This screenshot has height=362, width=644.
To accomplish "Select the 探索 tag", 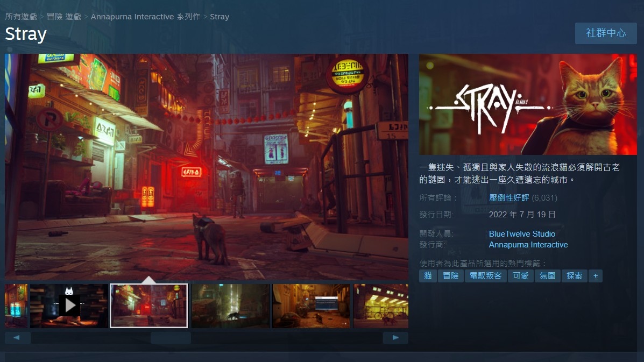I will [x=574, y=276].
